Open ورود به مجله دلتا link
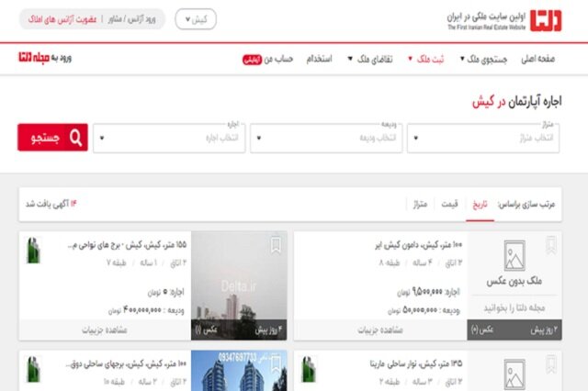The image size is (588, 391). tap(45, 58)
